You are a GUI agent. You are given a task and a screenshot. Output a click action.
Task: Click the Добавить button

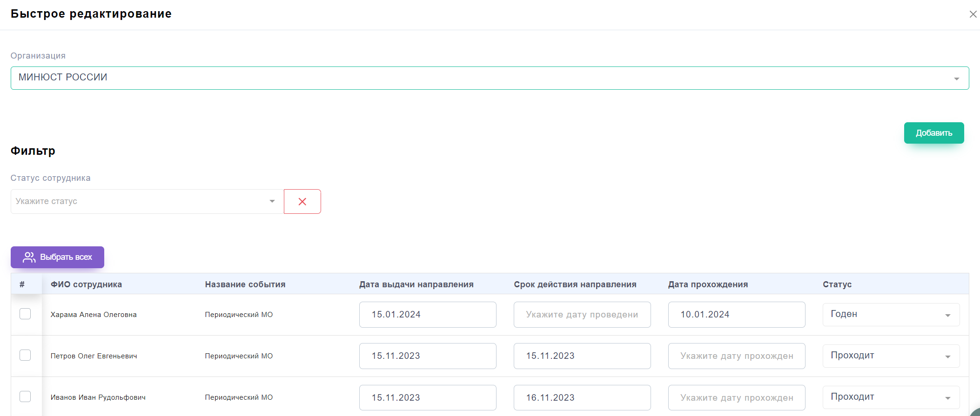(933, 133)
